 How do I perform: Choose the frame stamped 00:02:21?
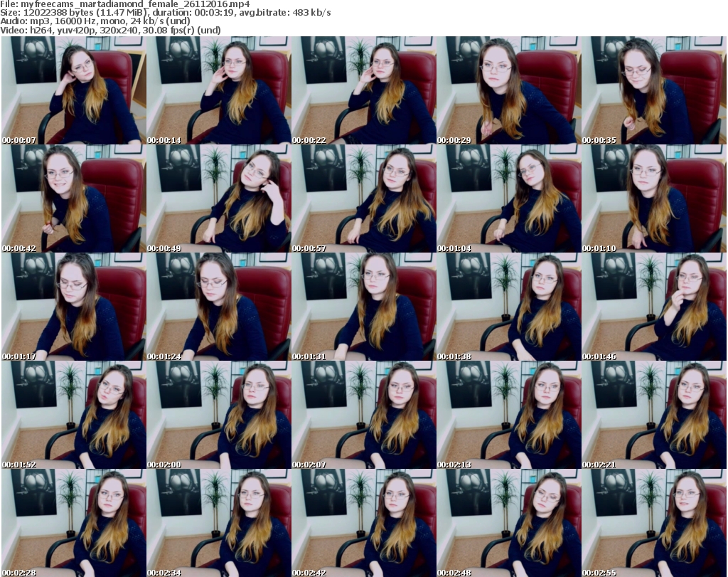tap(654, 415)
